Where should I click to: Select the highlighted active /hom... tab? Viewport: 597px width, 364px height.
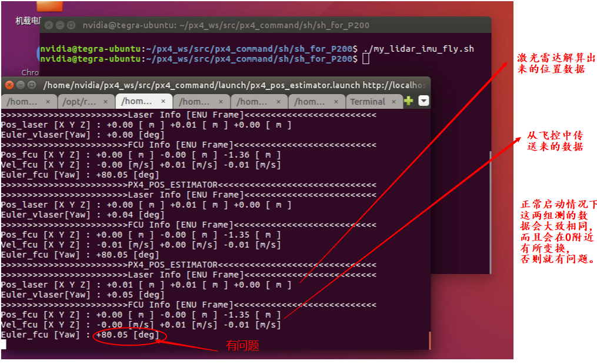click(x=143, y=101)
